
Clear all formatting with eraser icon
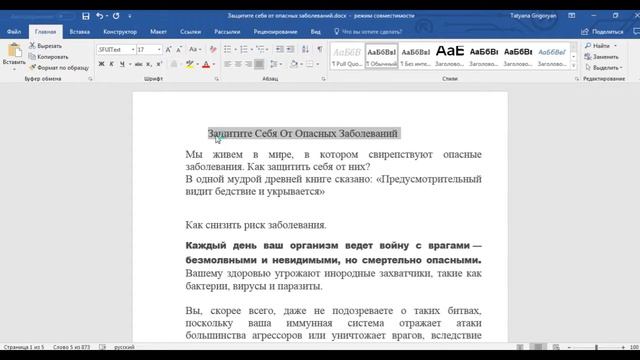coord(213,49)
